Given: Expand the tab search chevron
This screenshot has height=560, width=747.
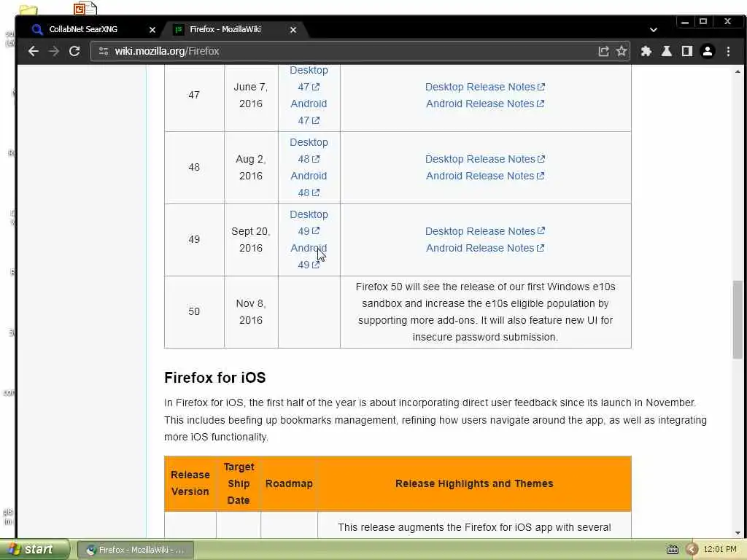Looking at the screenshot, I should coord(654,29).
